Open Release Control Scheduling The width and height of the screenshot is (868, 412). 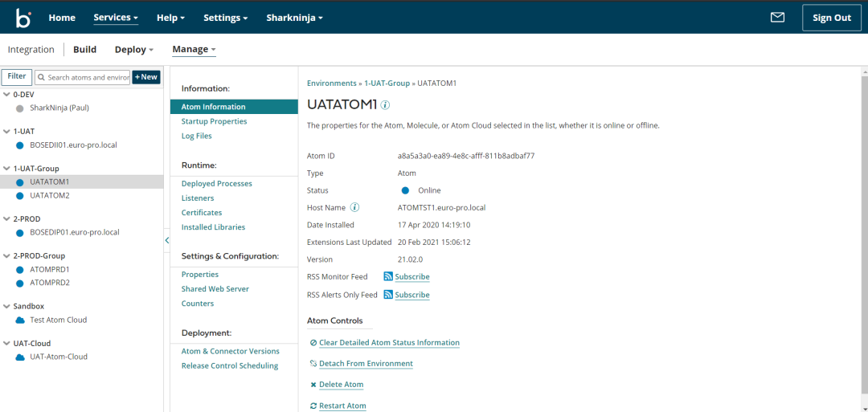click(230, 366)
